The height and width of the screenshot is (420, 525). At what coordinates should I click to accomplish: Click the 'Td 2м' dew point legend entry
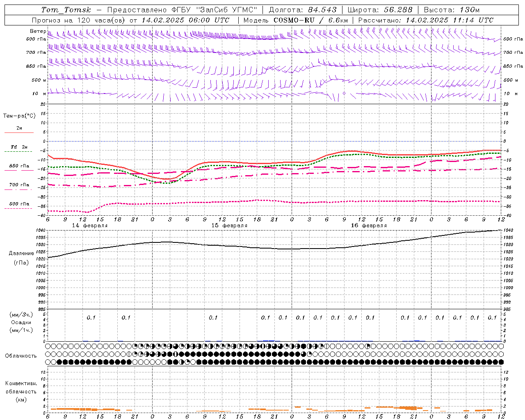(19, 147)
